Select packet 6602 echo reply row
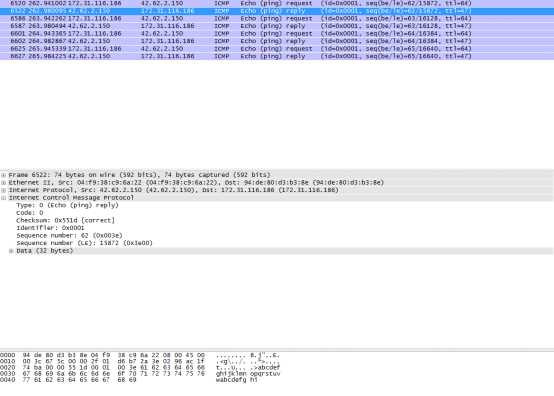The height and width of the screenshot is (396, 554). click(277, 41)
